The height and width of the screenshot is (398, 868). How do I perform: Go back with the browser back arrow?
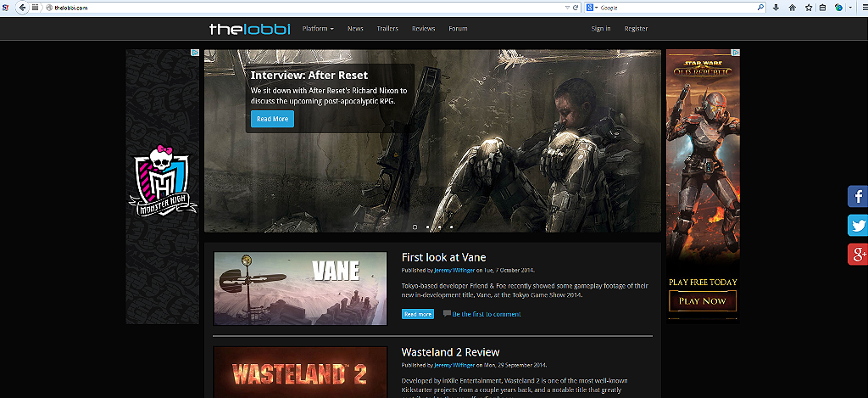coord(22,8)
